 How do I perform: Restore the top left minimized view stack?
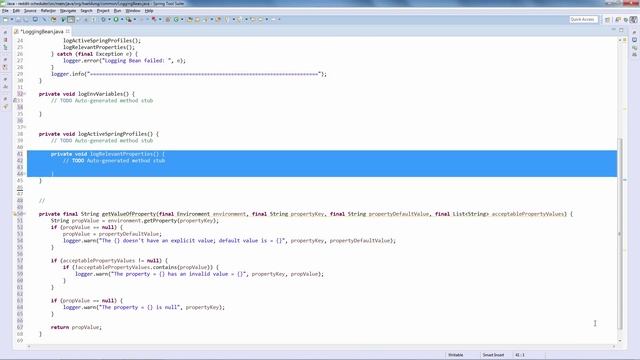click(x=5, y=32)
